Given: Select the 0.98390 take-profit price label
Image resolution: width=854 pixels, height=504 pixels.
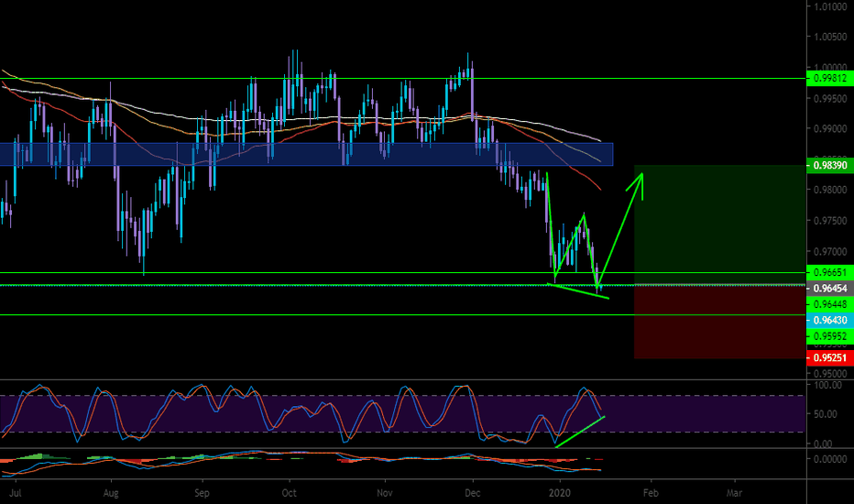Looking at the screenshot, I should 829,166.
